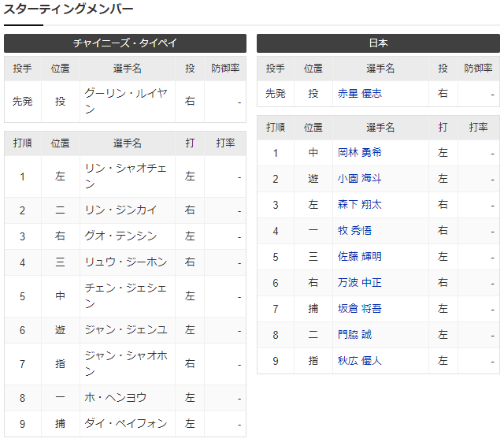Click 打順 column header in Japan table
The image size is (504, 446).
(276, 128)
